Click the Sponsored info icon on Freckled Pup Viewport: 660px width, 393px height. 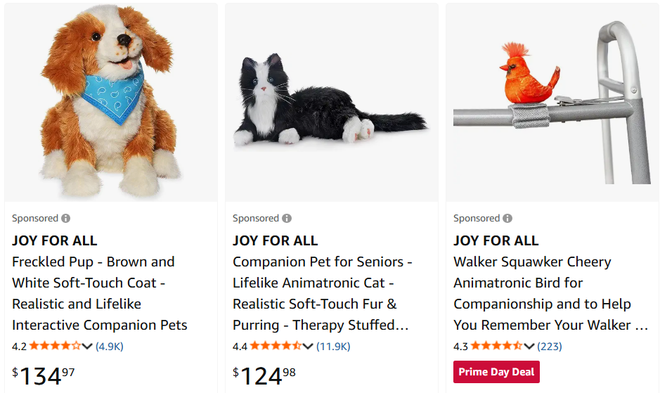pyautogui.click(x=66, y=218)
